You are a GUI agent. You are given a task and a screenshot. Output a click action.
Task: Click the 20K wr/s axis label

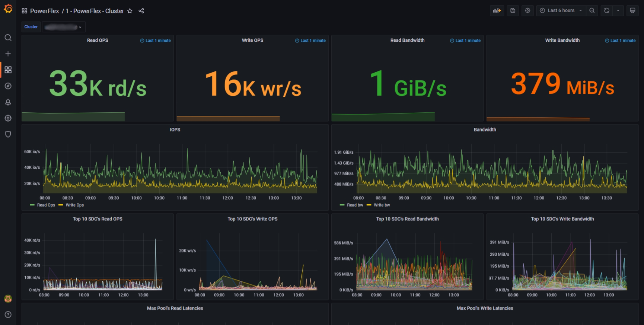point(187,251)
